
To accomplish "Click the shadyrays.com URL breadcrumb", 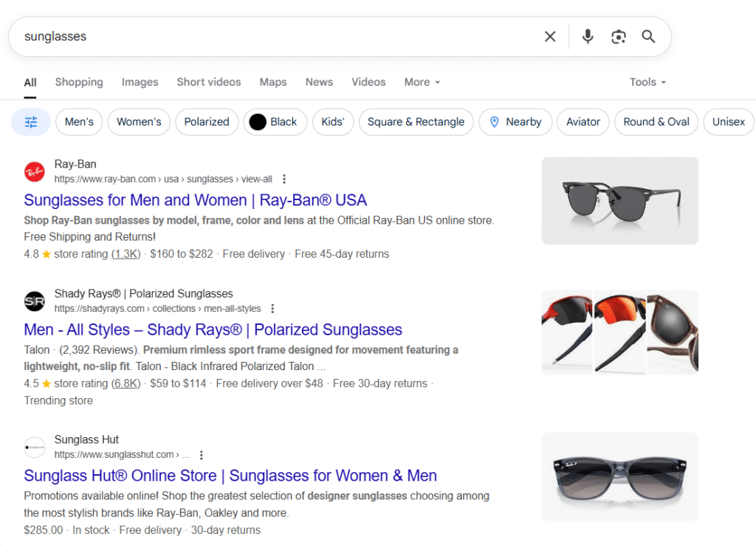I will 158,308.
